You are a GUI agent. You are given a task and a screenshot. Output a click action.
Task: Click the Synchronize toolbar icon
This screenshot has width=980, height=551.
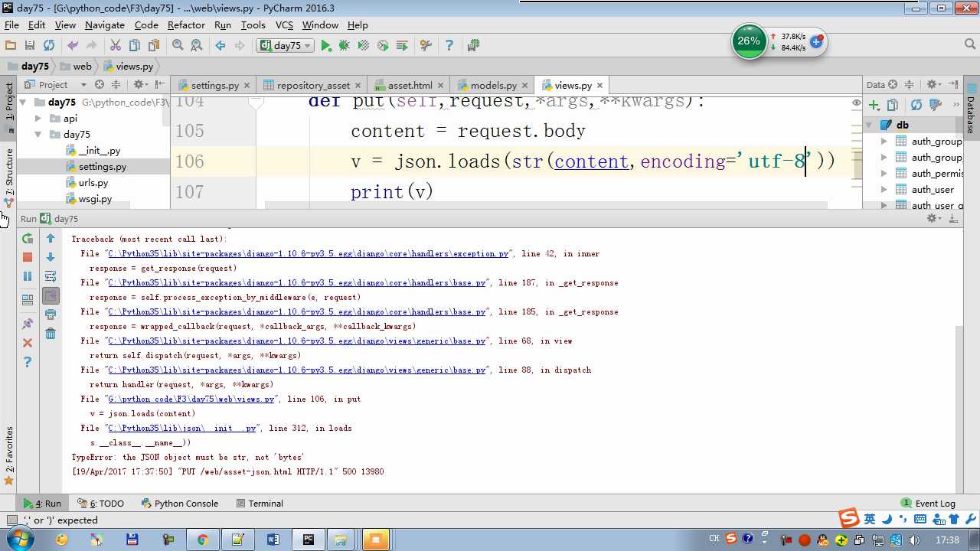(49, 46)
